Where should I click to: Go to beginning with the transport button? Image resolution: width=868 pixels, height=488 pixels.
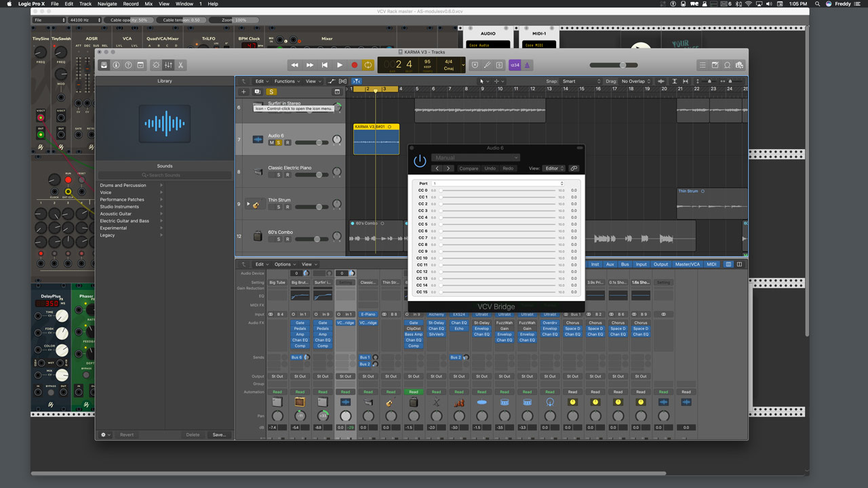325,65
